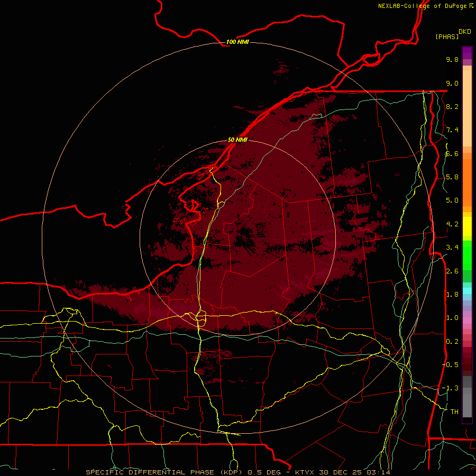Image resolution: width=476 pixels, height=476 pixels.
Task: Click the 6.6 legend value
Action: click(452, 153)
